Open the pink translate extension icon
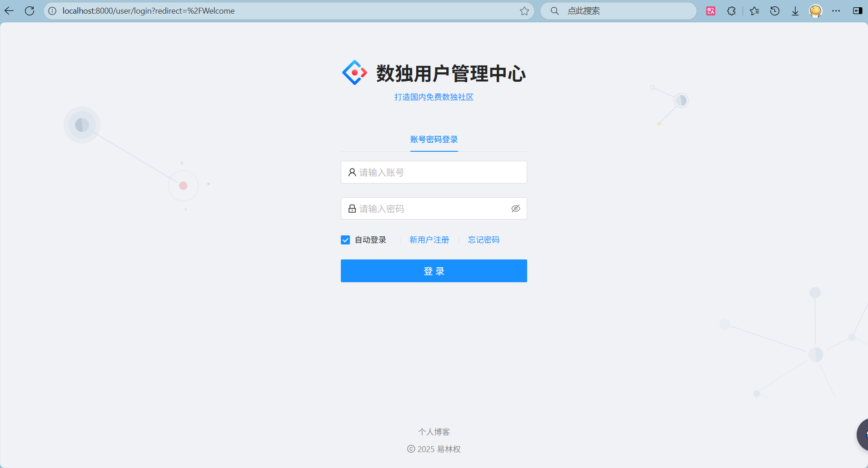The height and width of the screenshot is (468, 868). pos(711,11)
